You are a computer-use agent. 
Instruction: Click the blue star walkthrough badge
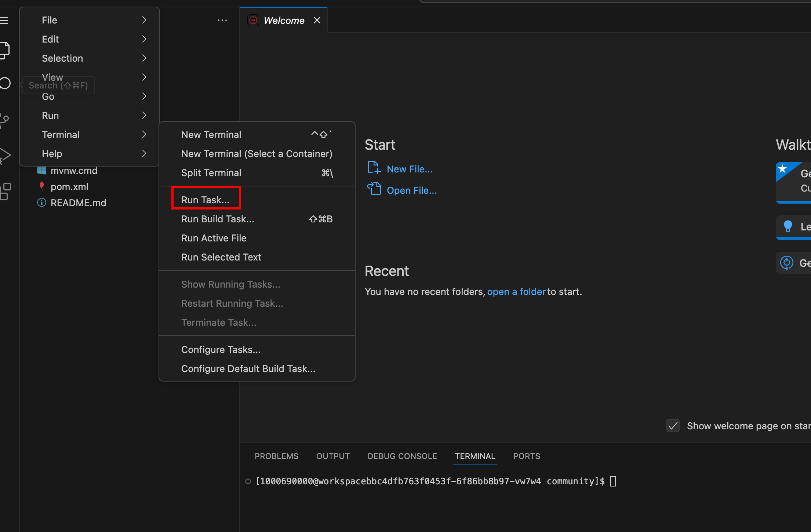783,169
